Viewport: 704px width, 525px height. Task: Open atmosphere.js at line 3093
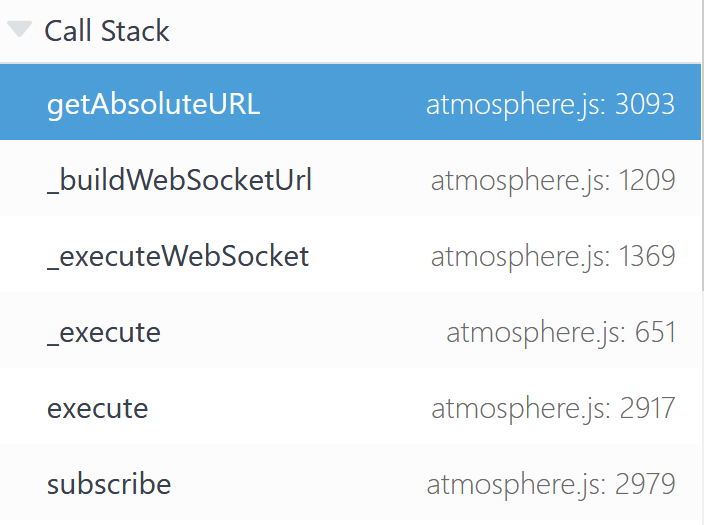[550, 104]
